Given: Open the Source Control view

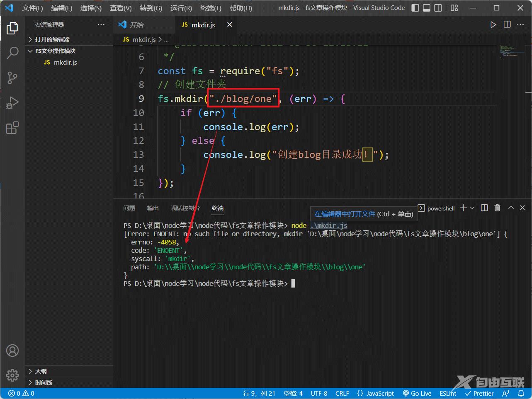Looking at the screenshot, I should [12, 77].
